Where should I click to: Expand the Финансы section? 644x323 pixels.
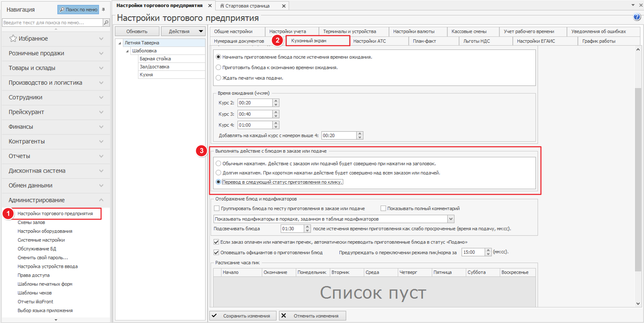[x=56, y=127]
